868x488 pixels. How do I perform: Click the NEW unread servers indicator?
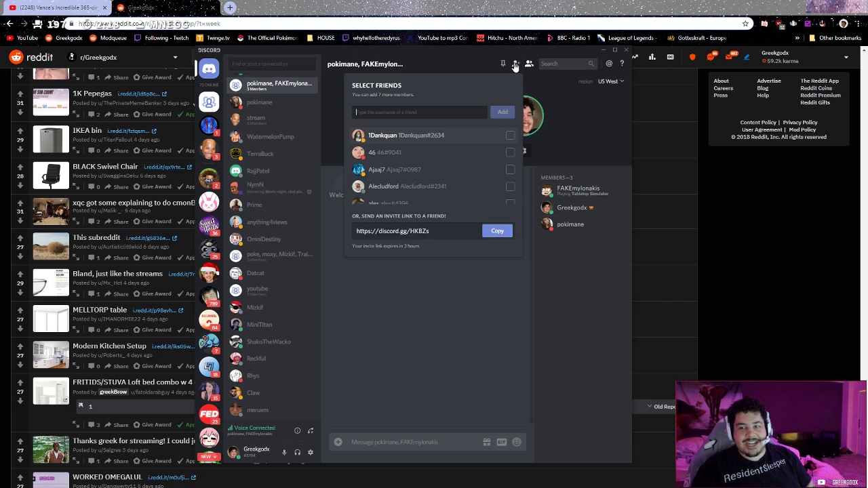(x=209, y=457)
